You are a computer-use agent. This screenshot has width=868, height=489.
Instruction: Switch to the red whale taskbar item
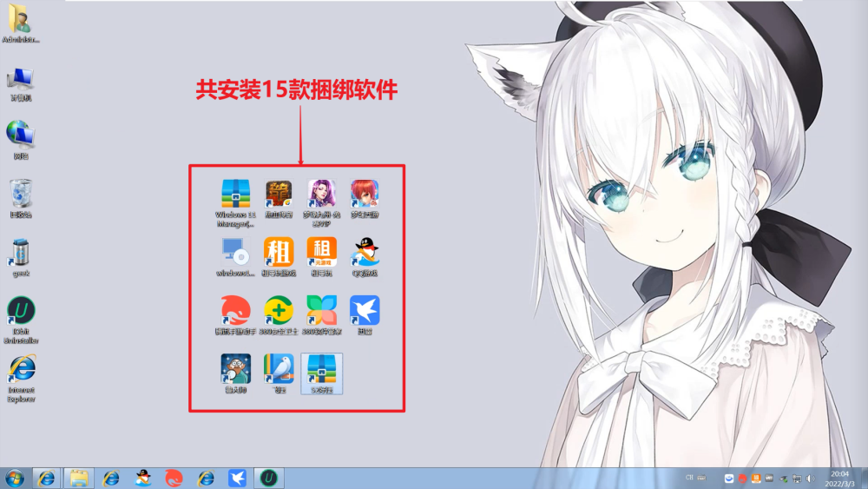pyautogui.click(x=174, y=478)
